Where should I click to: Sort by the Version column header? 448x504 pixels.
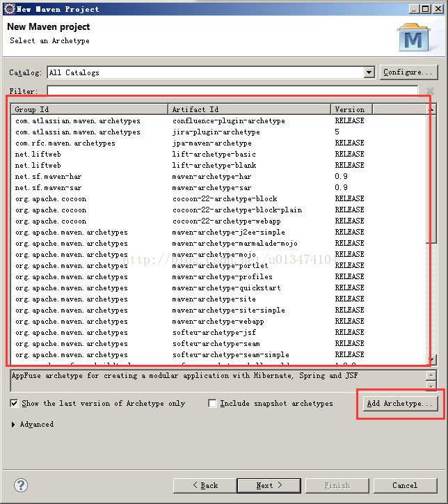pyautogui.click(x=352, y=109)
